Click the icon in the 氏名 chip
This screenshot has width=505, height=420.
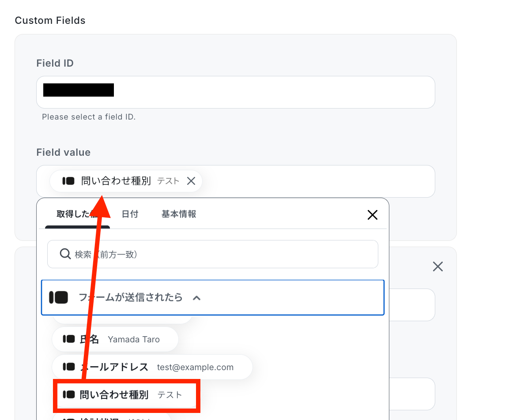coord(68,339)
